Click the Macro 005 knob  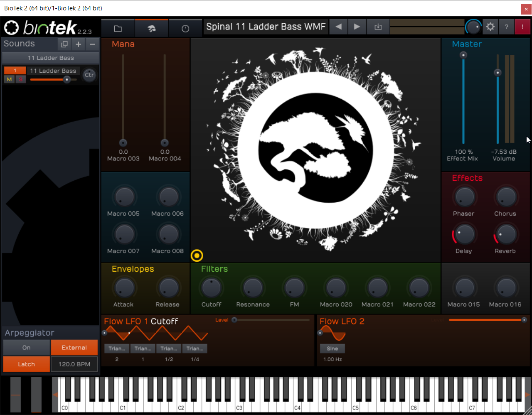click(x=124, y=196)
